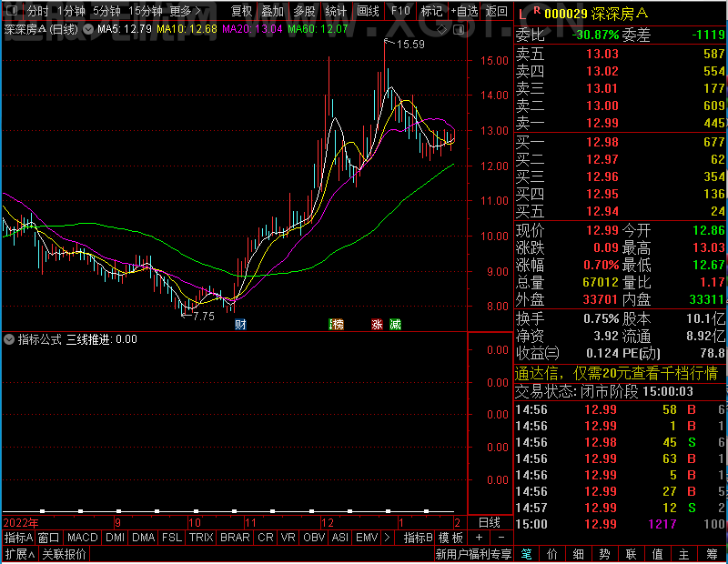Open the 多股 multi-stock view
The width and height of the screenshot is (728, 564).
click(x=305, y=11)
